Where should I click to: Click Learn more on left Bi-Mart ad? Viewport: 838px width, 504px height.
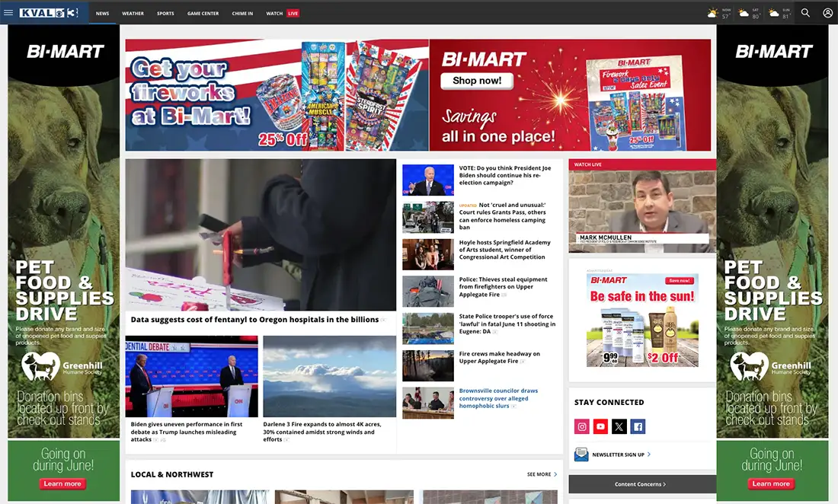click(x=62, y=483)
